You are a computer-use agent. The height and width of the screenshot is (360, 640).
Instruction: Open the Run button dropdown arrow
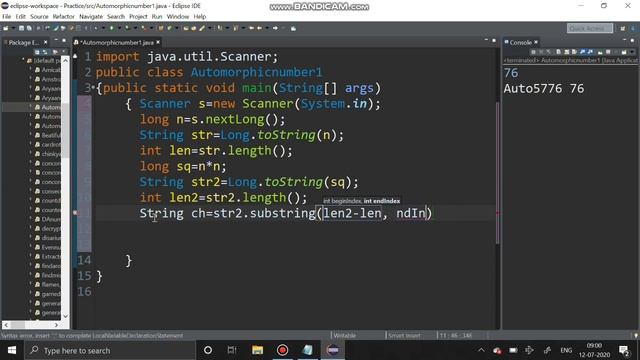119,28
